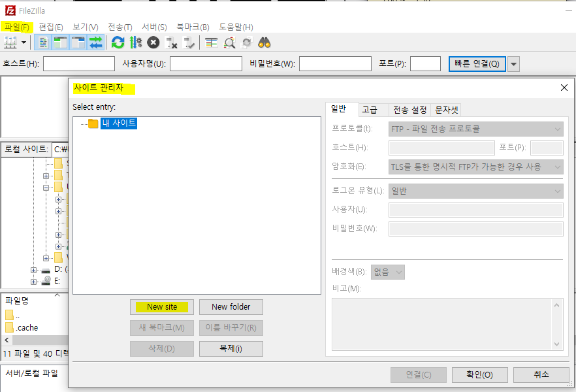Click the 복제(i) button

click(231, 349)
